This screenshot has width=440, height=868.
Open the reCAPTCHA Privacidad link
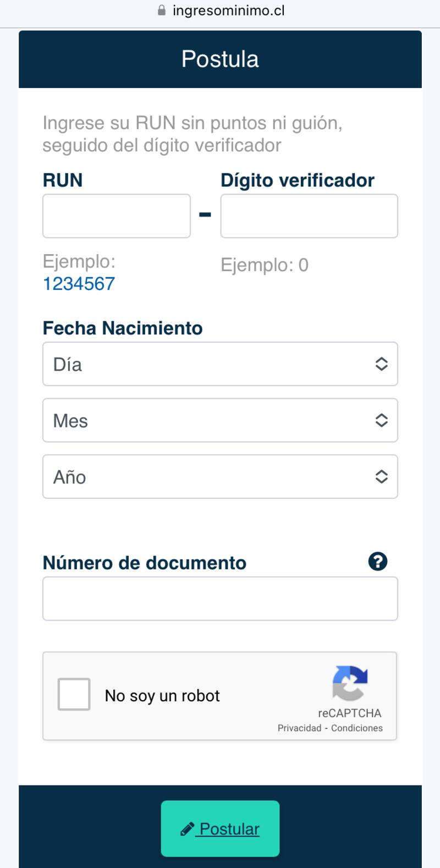tap(299, 728)
